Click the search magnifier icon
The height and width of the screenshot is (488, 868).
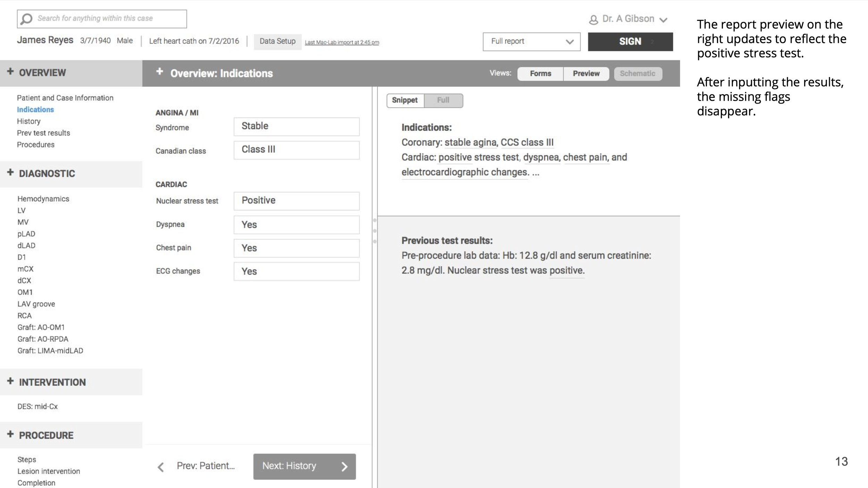[x=26, y=19]
